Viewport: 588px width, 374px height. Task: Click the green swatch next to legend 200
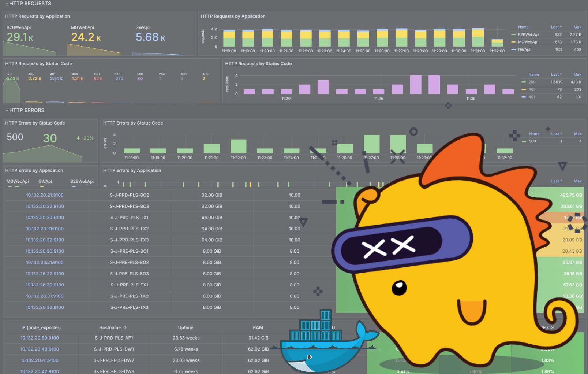pyautogui.click(x=524, y=82)
